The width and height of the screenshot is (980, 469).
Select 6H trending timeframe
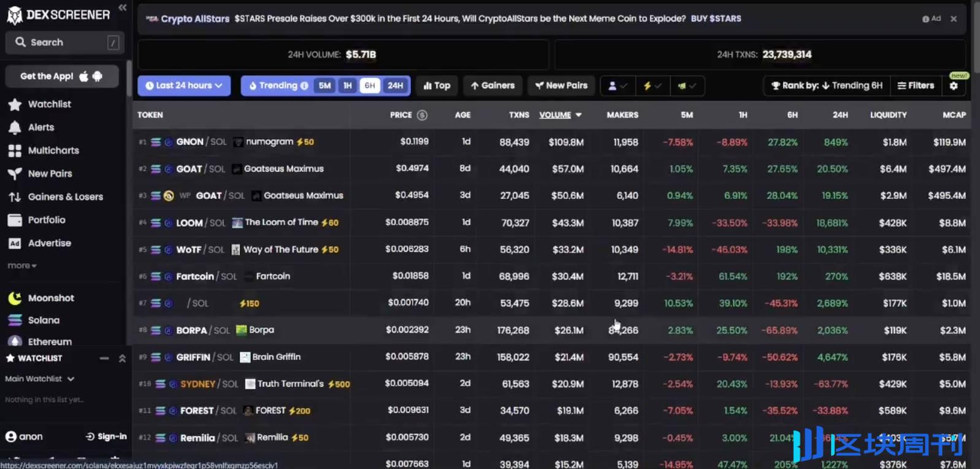[x=370, y=86]
